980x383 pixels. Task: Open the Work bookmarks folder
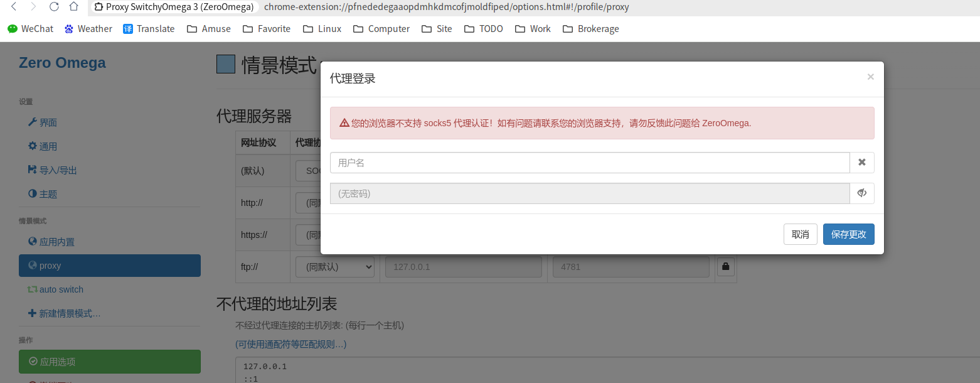point(533,29)
